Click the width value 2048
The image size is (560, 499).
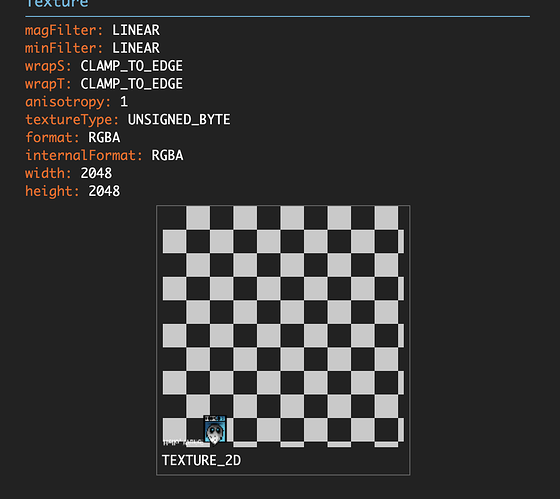point(96,173)
